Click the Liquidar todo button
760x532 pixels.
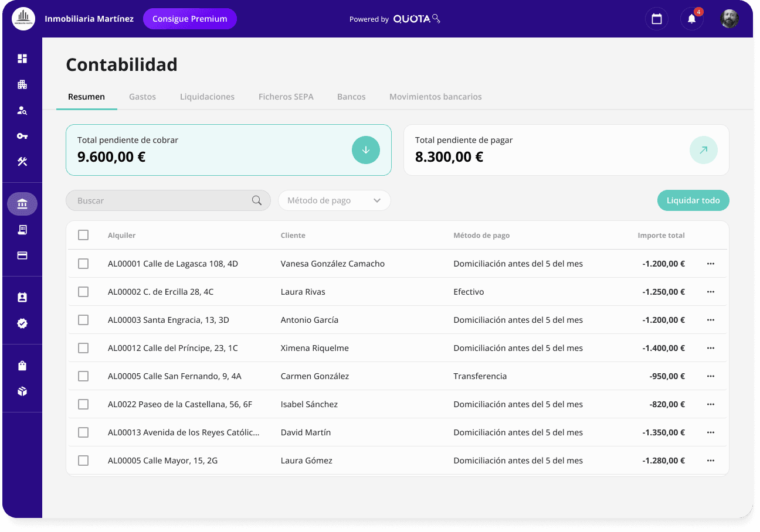point(693,200)
